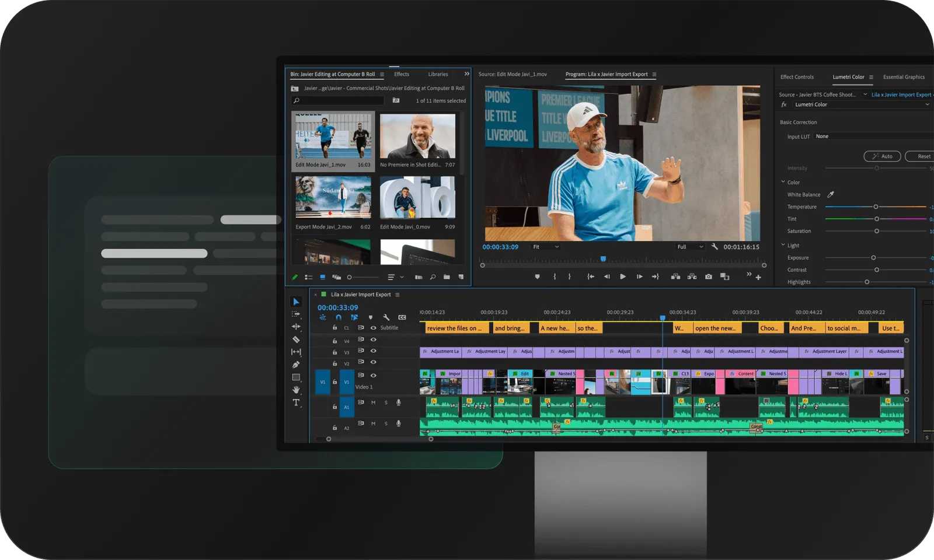Image resolution: width=934 pixels, height=560 pixels.
Task: Toggle Linked Selection in the timeline
Action: (354, 317)
